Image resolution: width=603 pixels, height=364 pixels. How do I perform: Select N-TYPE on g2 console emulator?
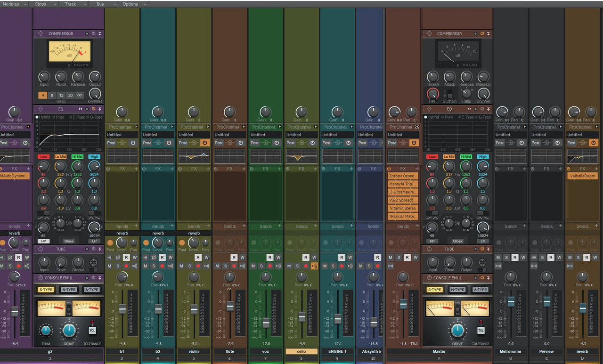pyautogui.click(x=69, y=290)
